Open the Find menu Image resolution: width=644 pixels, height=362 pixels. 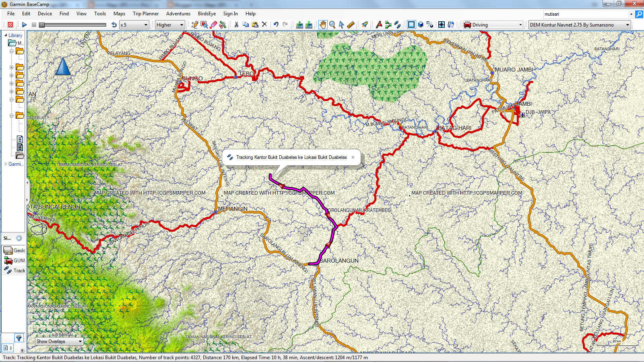pos(64,14)
